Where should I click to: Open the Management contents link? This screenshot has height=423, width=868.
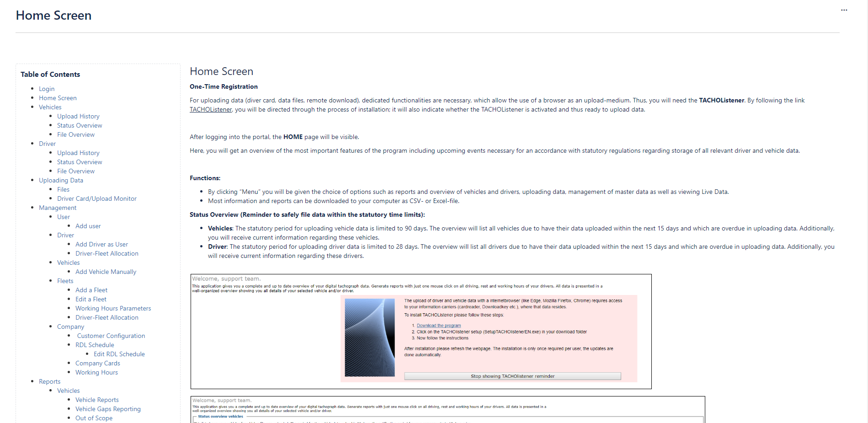tap(58, 208)
